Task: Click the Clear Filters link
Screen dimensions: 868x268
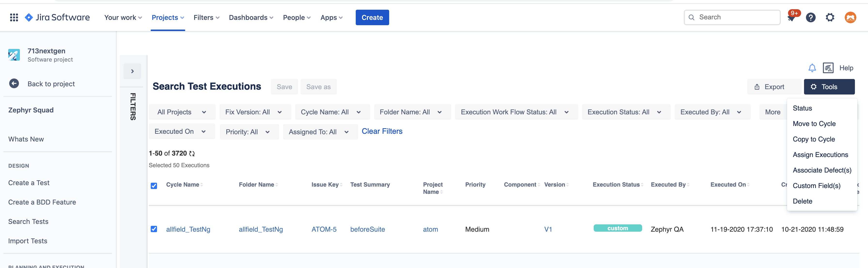Action: [382, 132]
